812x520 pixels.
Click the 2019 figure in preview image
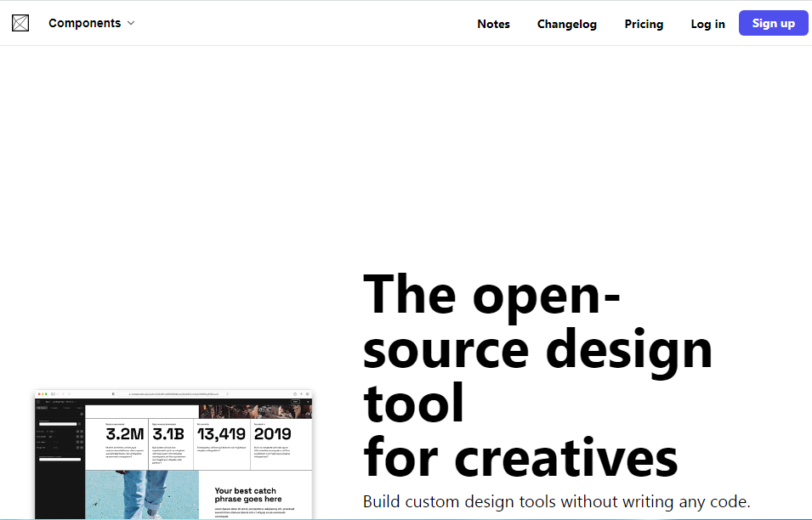pos(272,434)
